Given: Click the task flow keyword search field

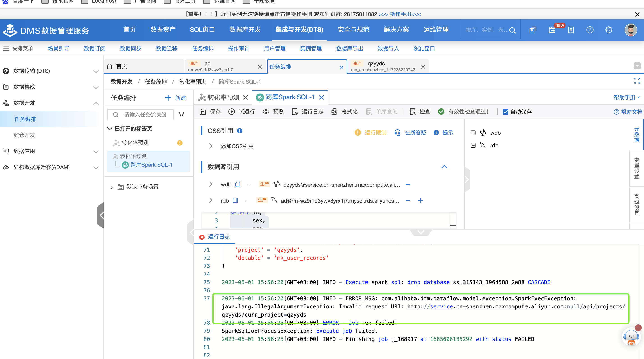Looking at the screenshot, I should pos(140,115).
